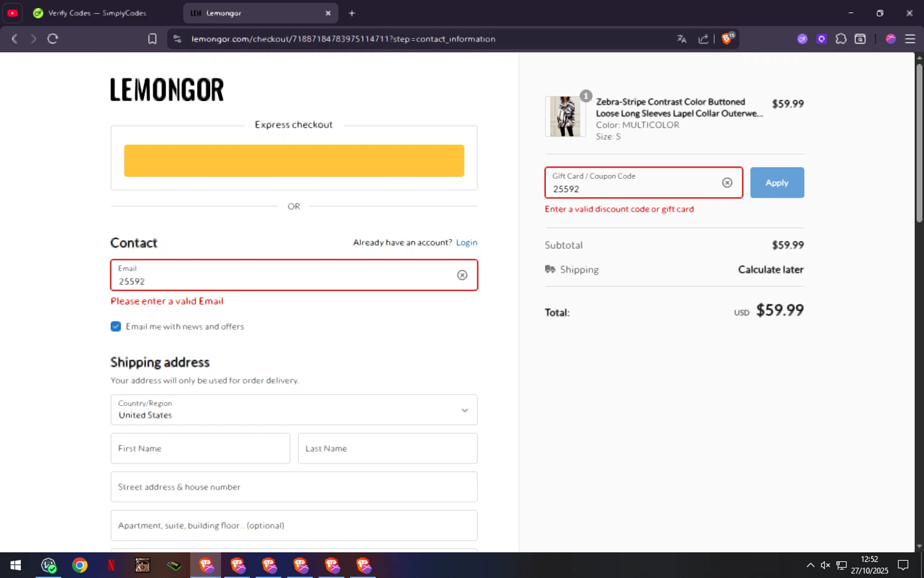924x578 pixels.
Task: Bookmark this page
Action: (x=152, y=39)
